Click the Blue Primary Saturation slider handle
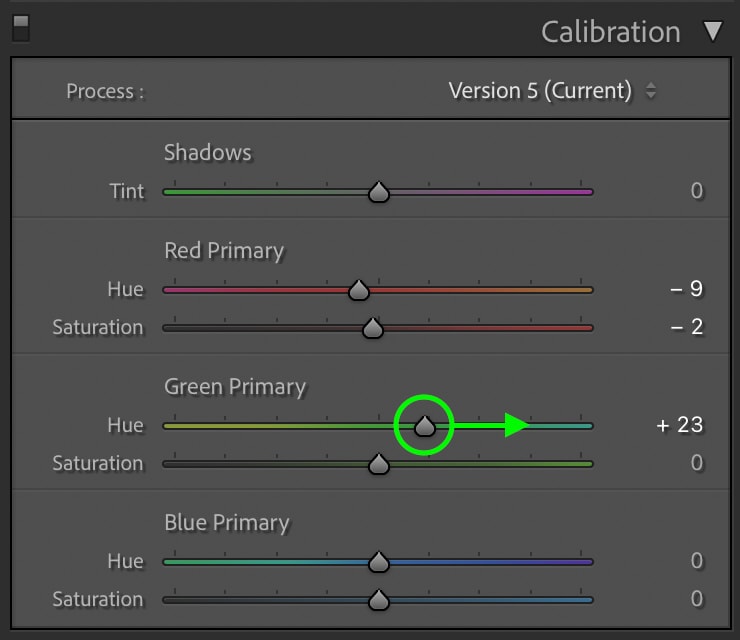The image size is (740, 640). coord(378,599)
